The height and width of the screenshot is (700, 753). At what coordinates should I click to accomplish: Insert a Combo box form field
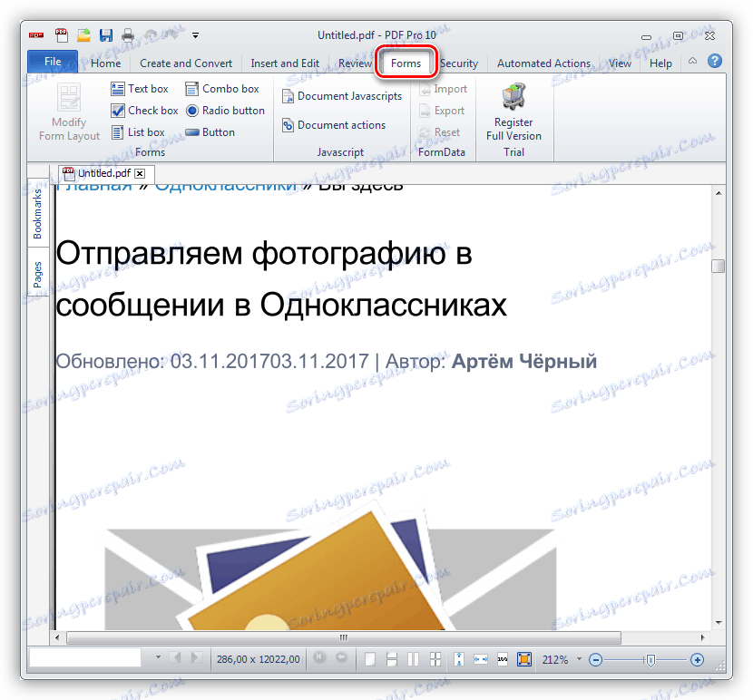[x=222, y=89]
